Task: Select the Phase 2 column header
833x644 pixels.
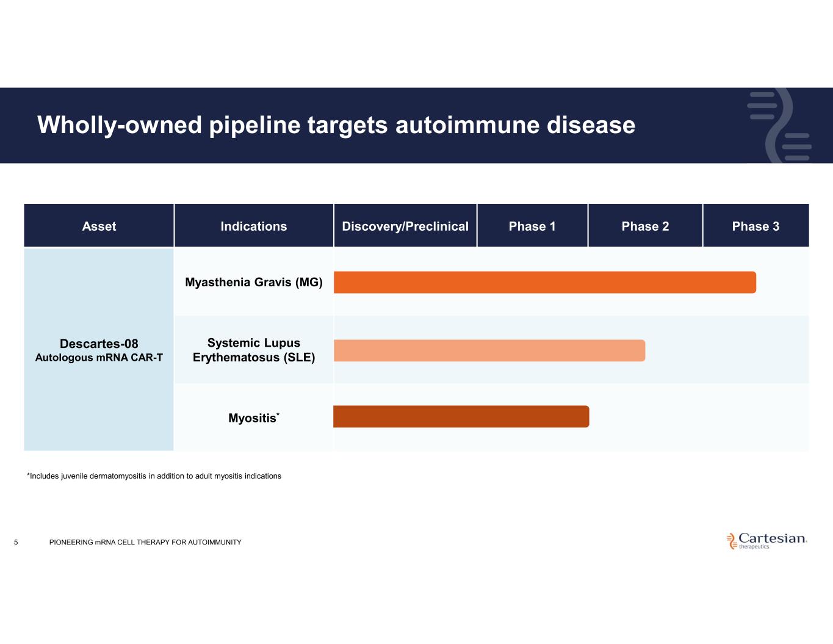Action: click(645, 226)
